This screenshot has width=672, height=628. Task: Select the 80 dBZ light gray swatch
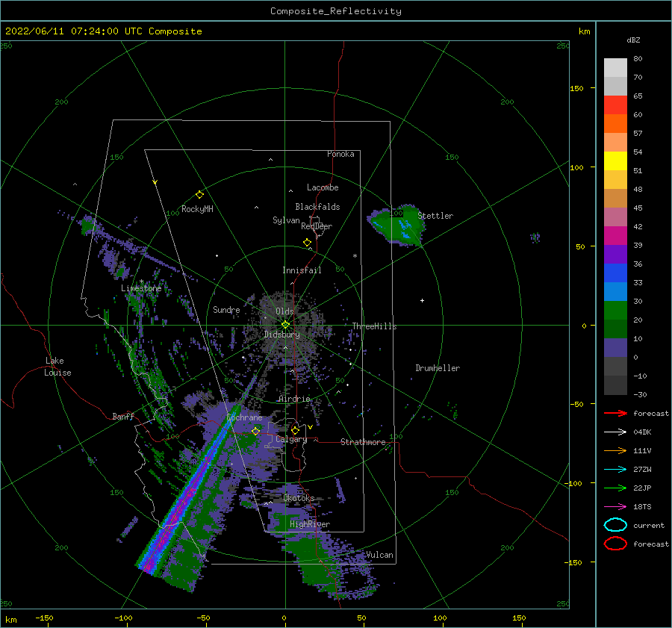click(615, 68)
